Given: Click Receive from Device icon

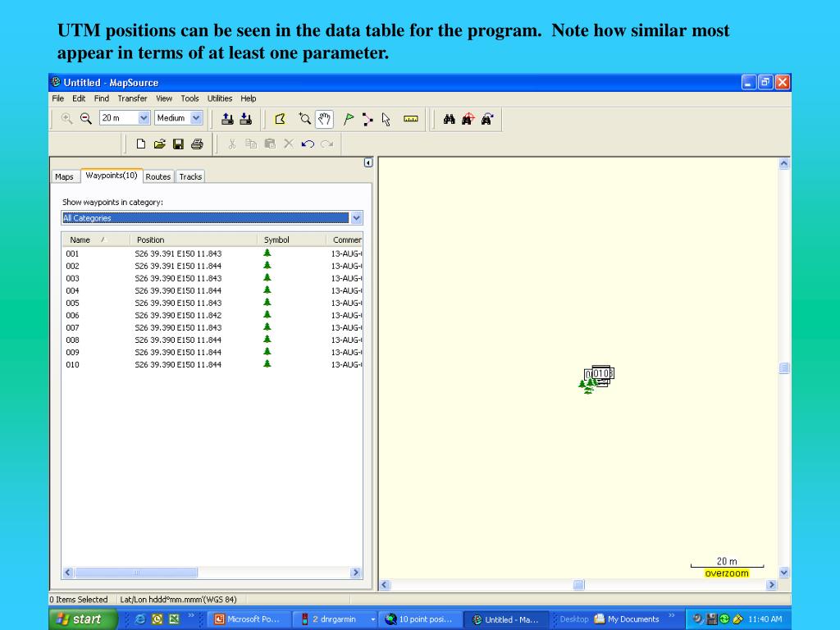Looking at the screenshot, I should click(x=246, y=119).
